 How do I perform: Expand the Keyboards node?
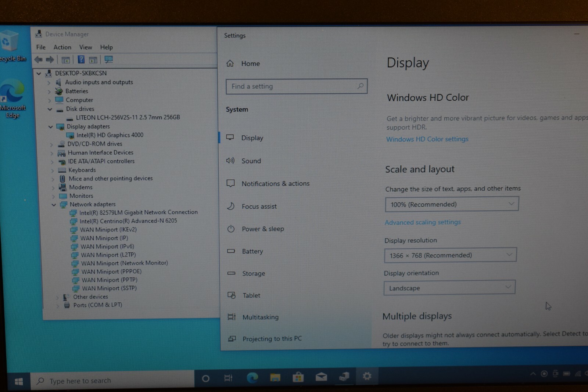coord(52,170)
